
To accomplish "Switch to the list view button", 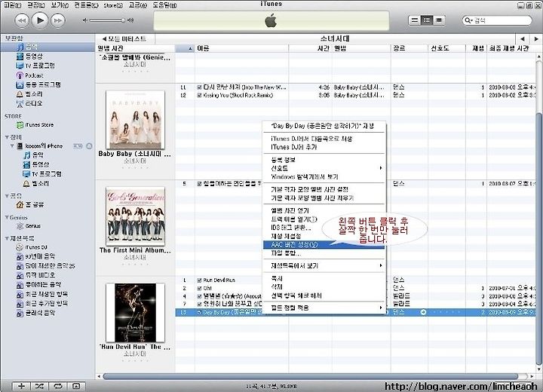I will coord(414,20).
